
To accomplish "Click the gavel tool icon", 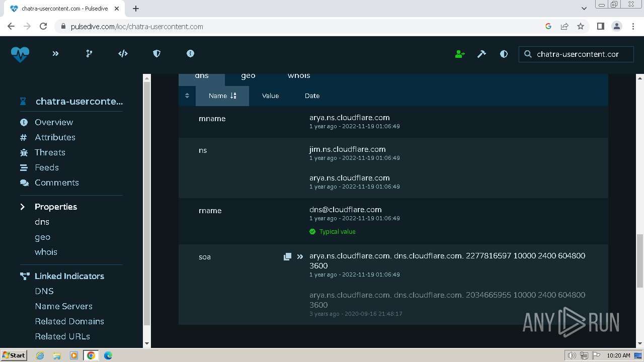I will coord(481,54).
